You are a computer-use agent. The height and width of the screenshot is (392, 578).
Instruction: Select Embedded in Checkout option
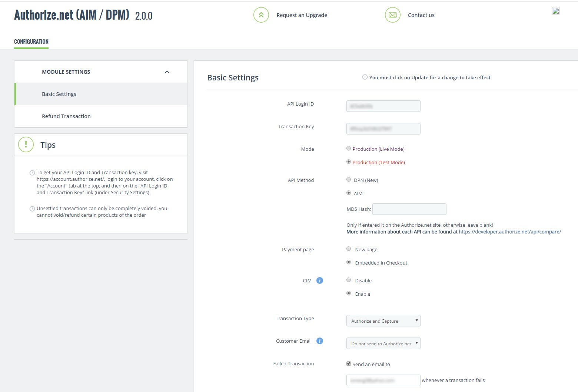[349, 262]
